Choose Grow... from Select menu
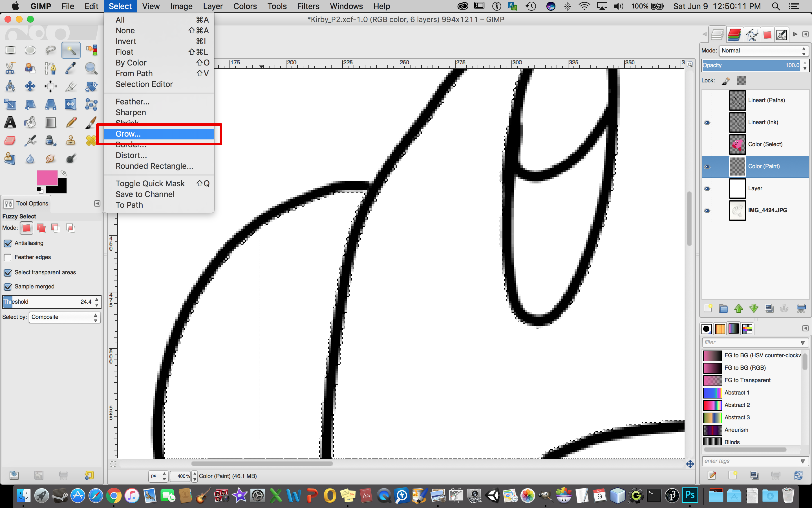This screenshot has height=508, width=812. coord(159,134)
